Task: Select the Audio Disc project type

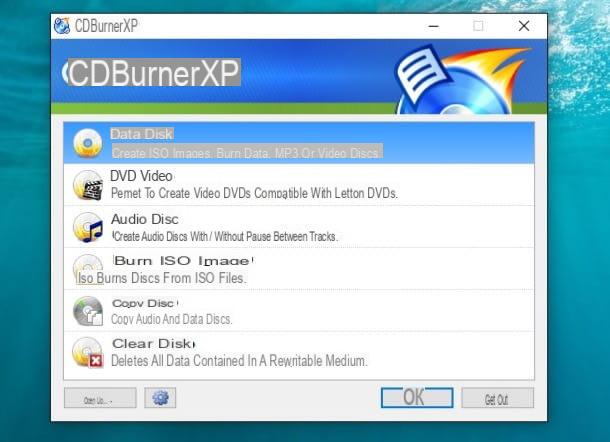Action: pos(145,218)
